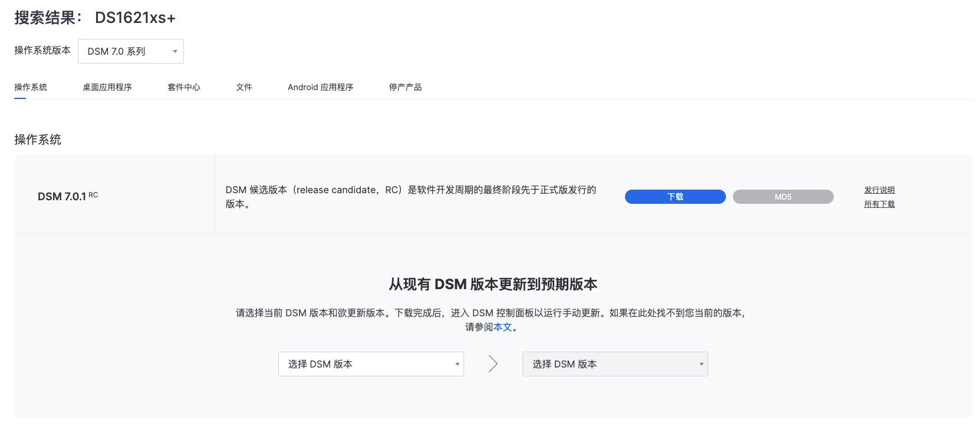Follow the 本文 link
980x427 pixels.
[503, 327]
